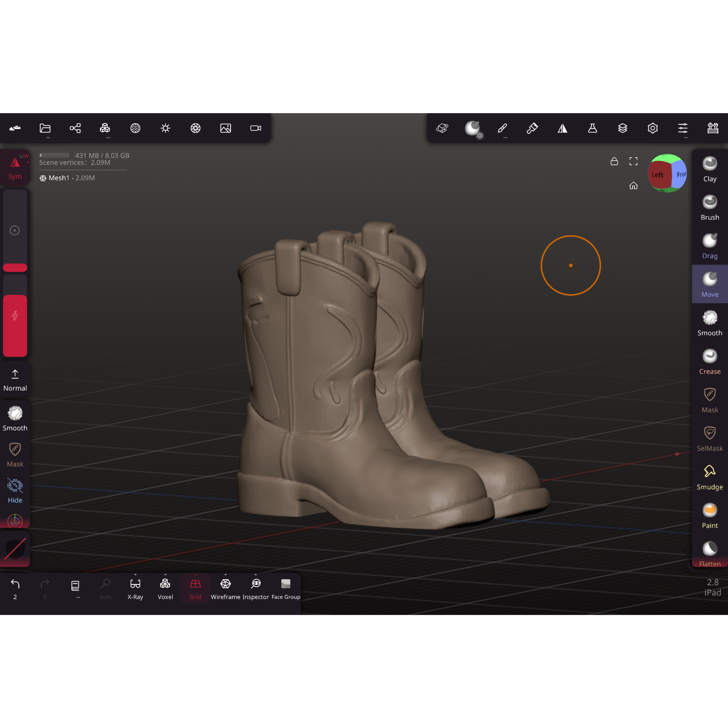Hold the Smooth shortcut on left panel

(15, 418)
